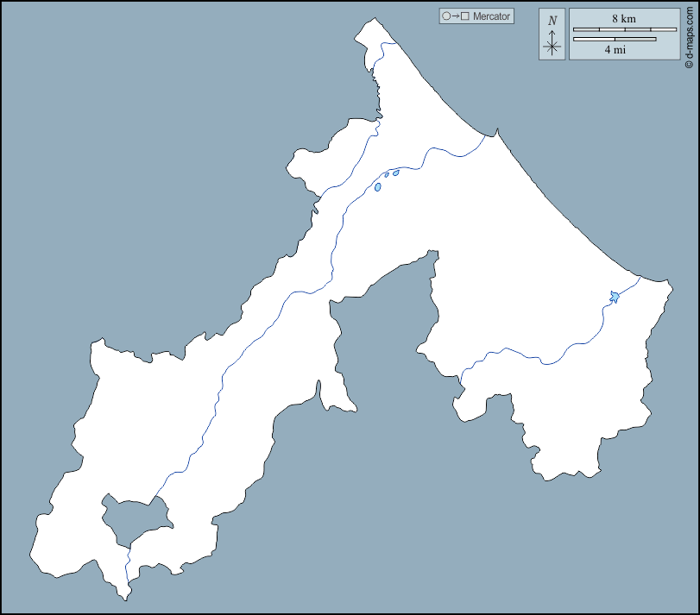700x615 pixels.
Task: Click the largest of the three small northern lakes
Action: [x=378, y=186]
